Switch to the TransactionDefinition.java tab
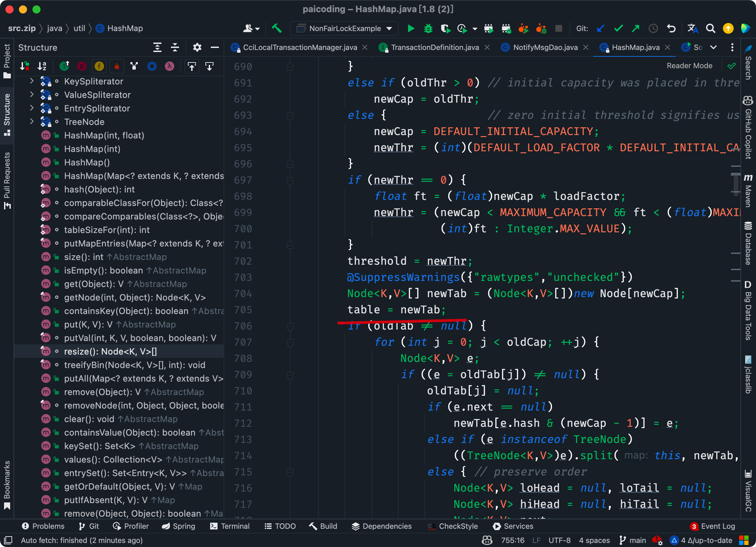The width and height of the screenshot is (756, 547). (434, 47)
